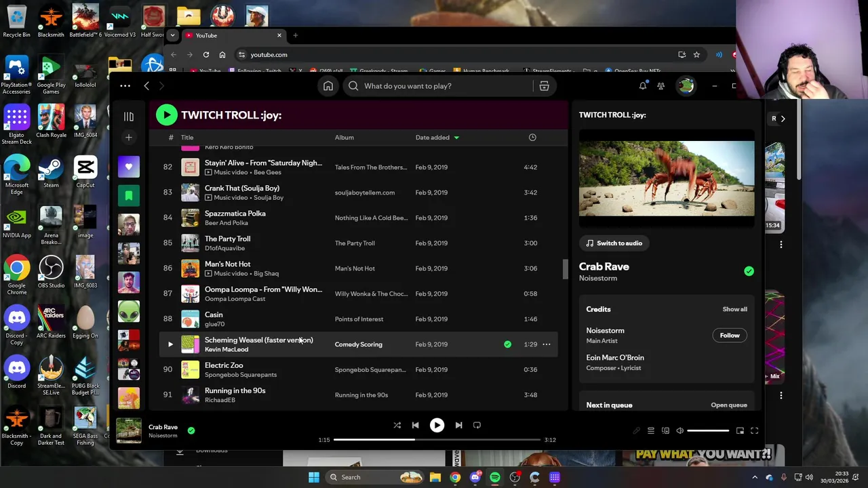Switch to audio in Now Playing panel
Image resolution: width=868 pixels, height=488 pixels.
614,243
